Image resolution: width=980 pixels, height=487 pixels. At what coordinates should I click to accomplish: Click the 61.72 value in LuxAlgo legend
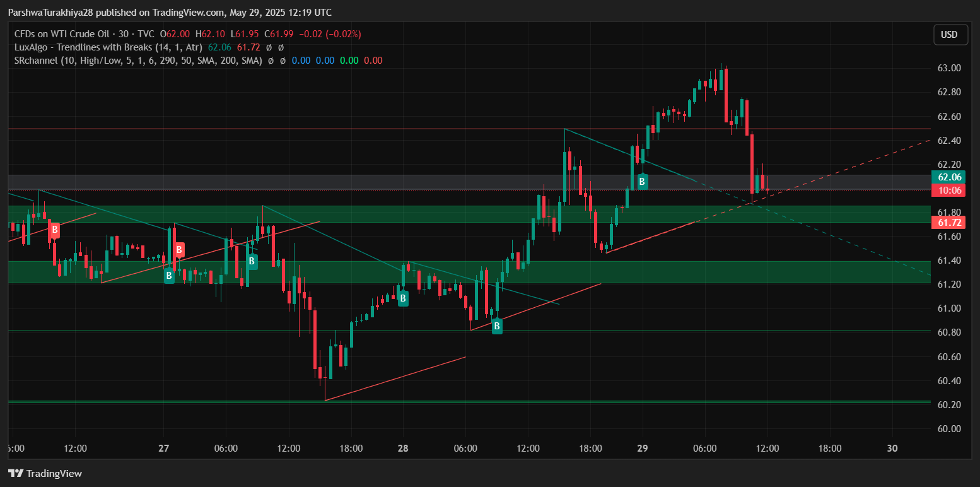click(x=249, y=47)
